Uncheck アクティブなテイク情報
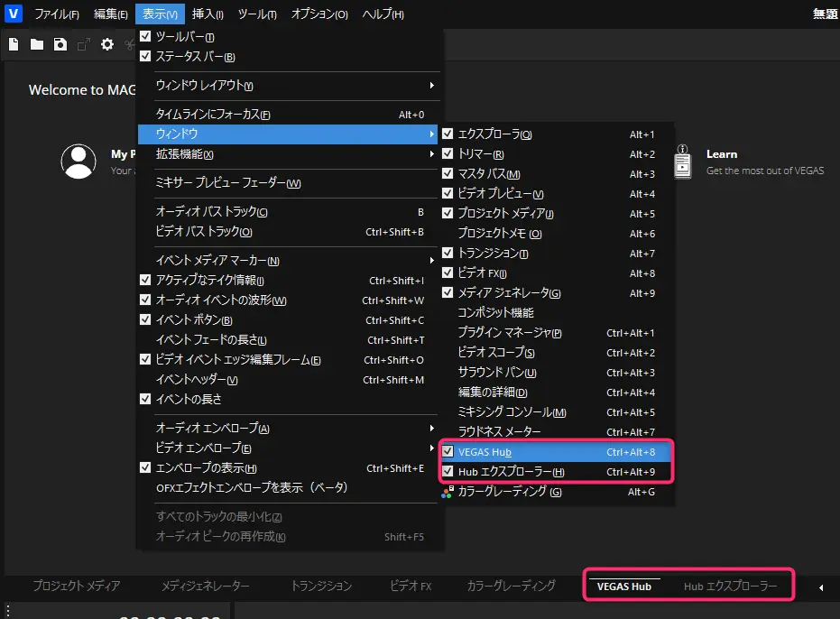The image size is (840, 619). click(145, 280)
